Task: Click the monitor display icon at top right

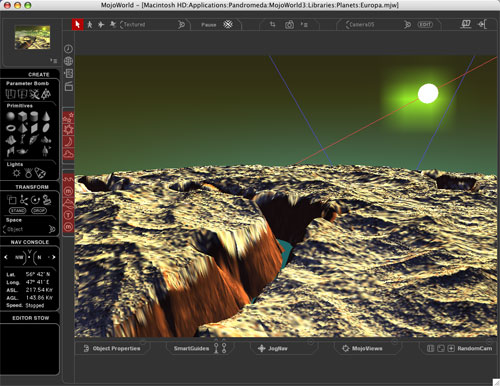Action: pos(466,24)
